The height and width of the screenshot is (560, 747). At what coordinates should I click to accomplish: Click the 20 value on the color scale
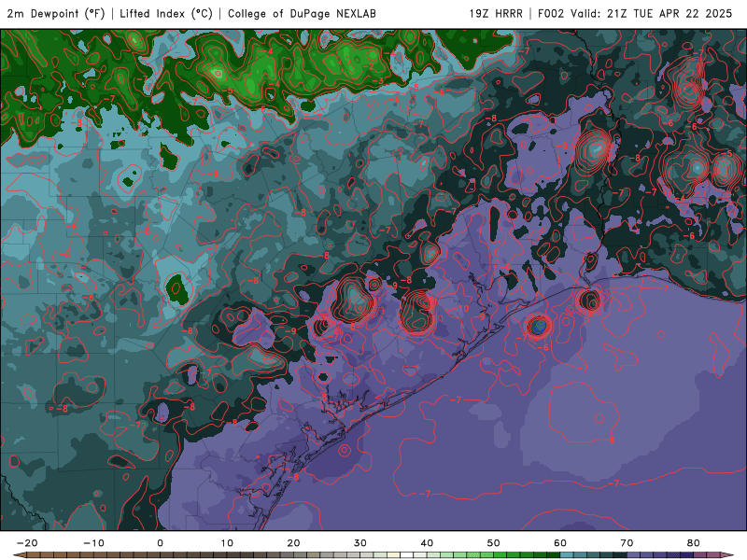tap(293, 543)
